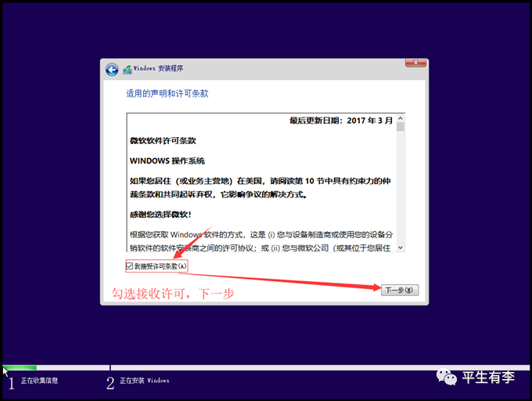Click the license text scrollbar thumb

(x=401, y=127)
